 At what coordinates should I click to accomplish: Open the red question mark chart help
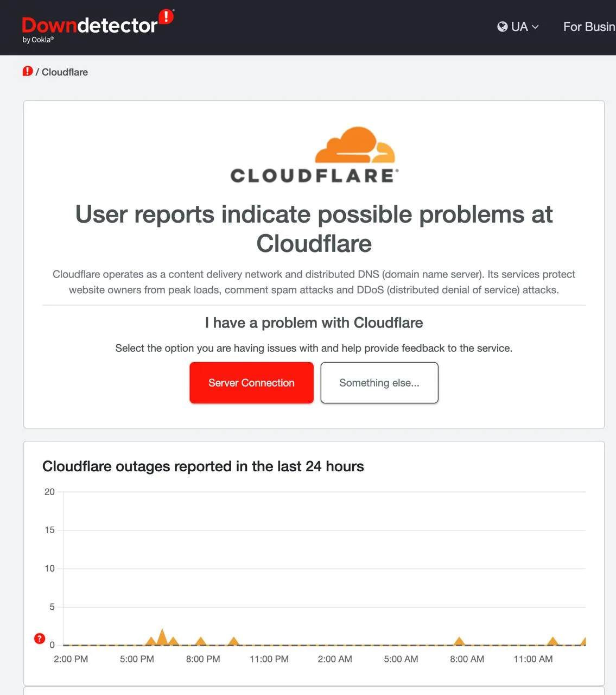point(40,639)
